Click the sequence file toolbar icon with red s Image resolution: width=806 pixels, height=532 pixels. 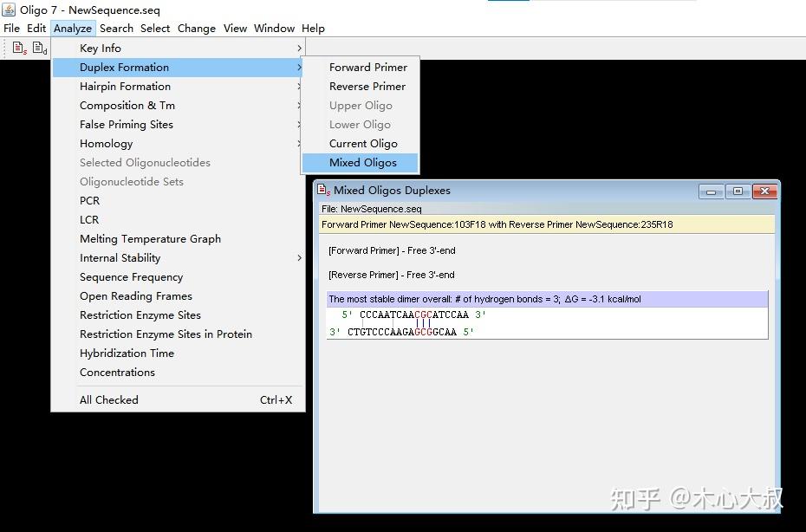[x=20, y=49]
